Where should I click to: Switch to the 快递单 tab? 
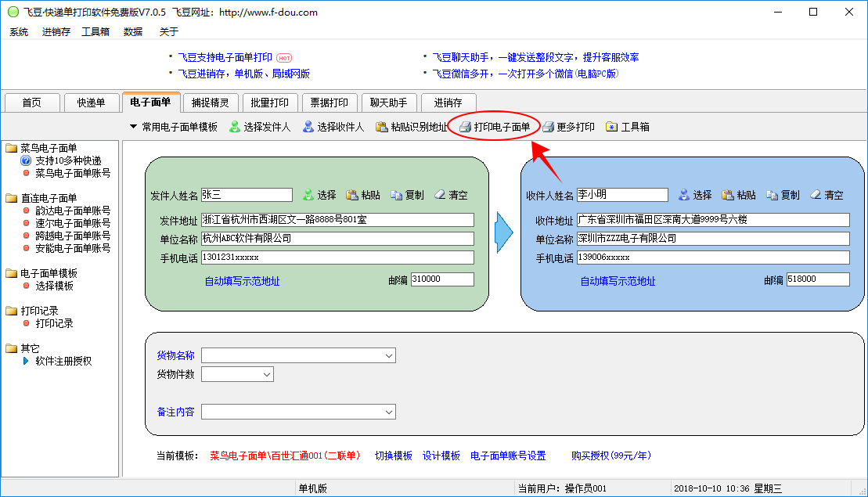(92, 103)
